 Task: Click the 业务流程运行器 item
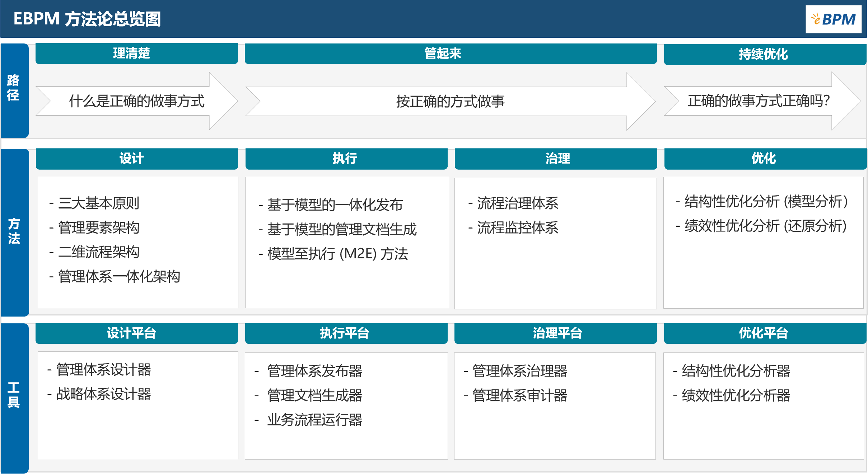tap(314, 420)
